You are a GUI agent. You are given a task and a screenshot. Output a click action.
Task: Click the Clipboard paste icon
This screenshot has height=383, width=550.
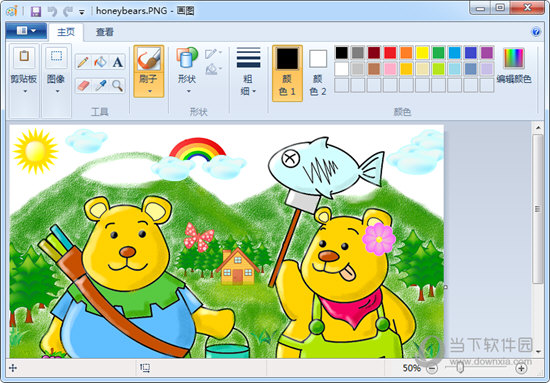[24, 57]
